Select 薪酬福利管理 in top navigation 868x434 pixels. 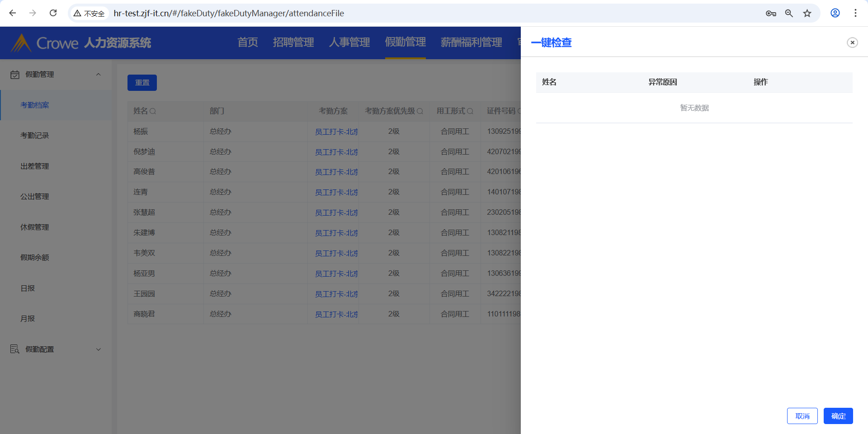471,42
